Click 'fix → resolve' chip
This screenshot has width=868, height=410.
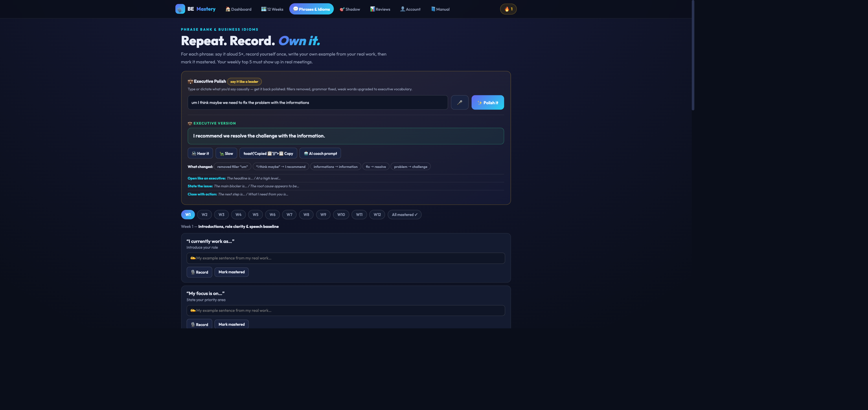(x=376, y=166)
